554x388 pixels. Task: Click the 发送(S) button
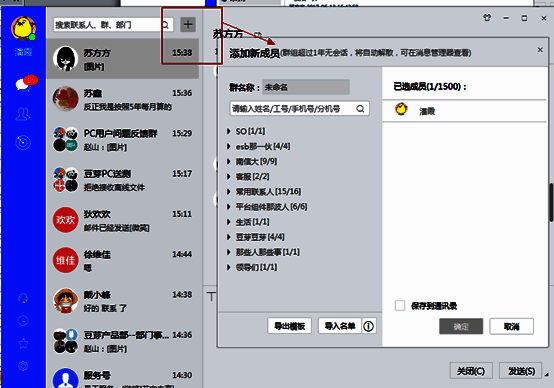pyautogui.click(x=521, y=371)
